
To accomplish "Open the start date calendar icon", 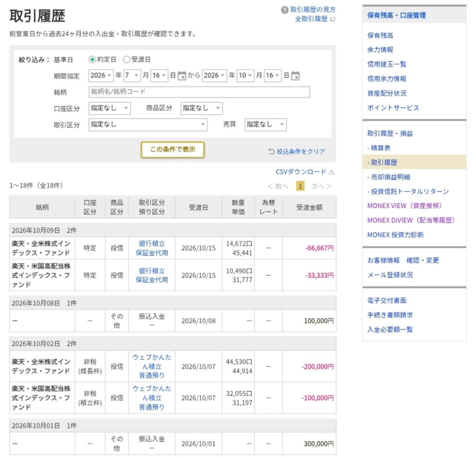I will [182, 76].
